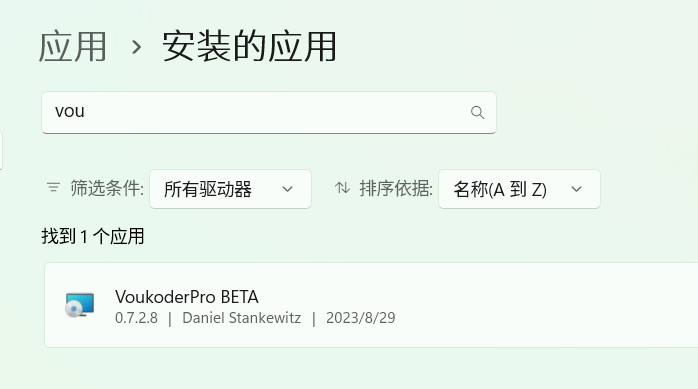Focus the search box containing vou

click(269, 112)
